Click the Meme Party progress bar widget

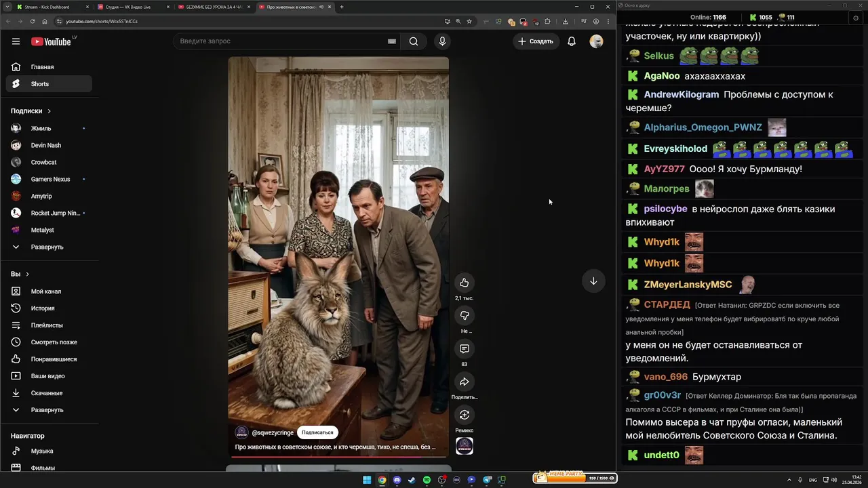click(575, 478)
